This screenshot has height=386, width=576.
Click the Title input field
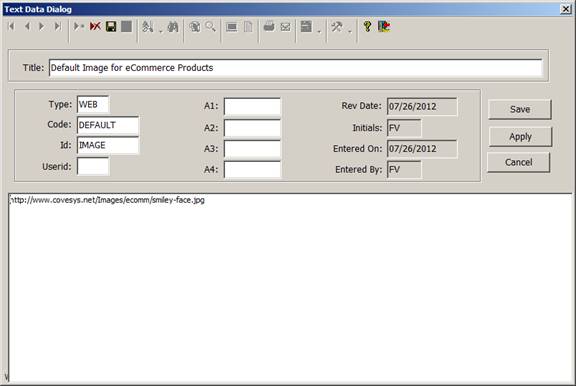coord(295,68)
